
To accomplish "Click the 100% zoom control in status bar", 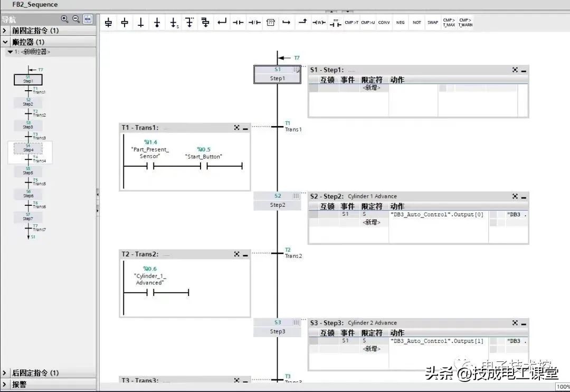I will [x=564, y=386].
